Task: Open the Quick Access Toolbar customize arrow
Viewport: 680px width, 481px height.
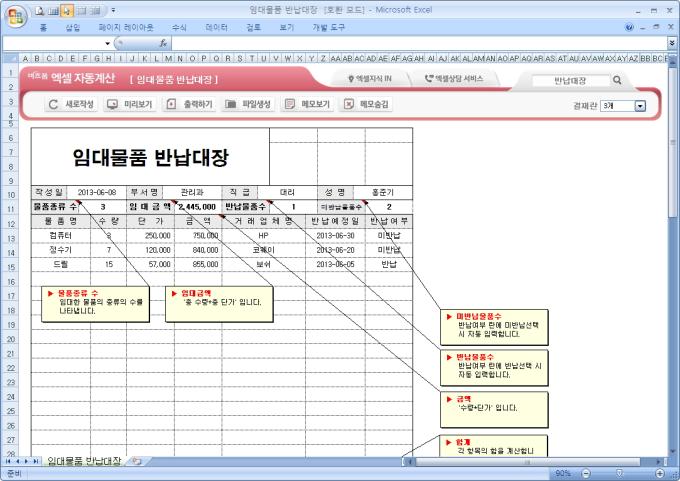Action: [113, 10]
